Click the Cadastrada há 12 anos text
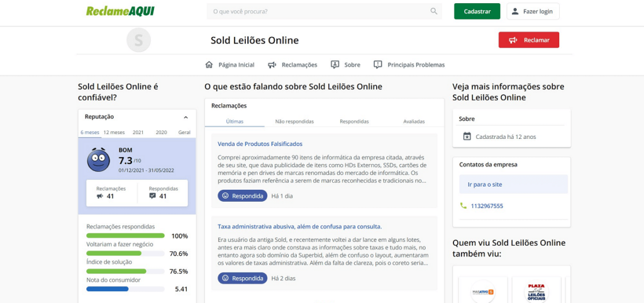644x303 pixels. pos(506,136)
